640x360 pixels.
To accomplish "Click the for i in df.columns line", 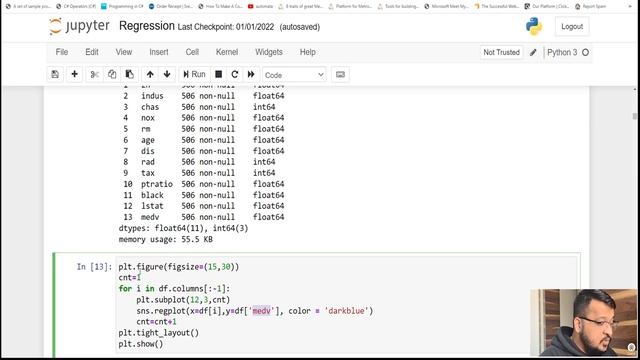I will pos(174,289).
